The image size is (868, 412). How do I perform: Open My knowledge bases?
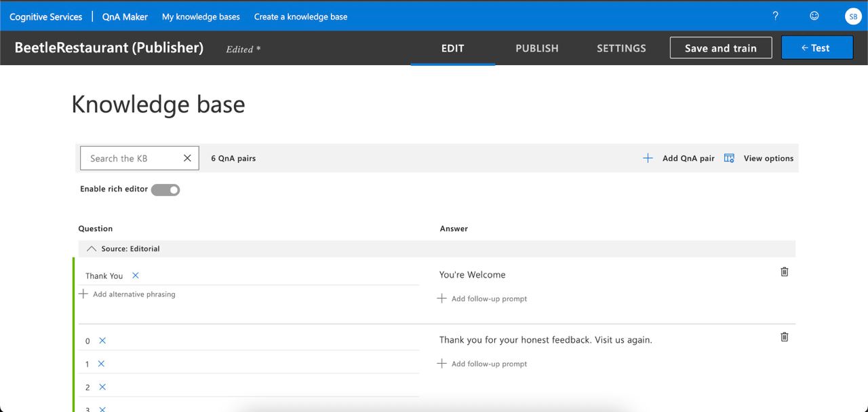(x=201, y=16)
